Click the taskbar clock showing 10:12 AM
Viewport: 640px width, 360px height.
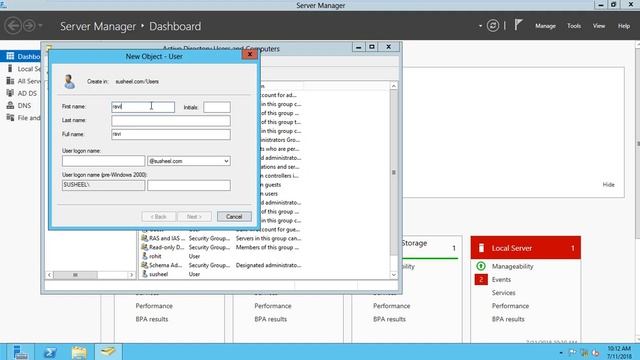click(619, 352)
